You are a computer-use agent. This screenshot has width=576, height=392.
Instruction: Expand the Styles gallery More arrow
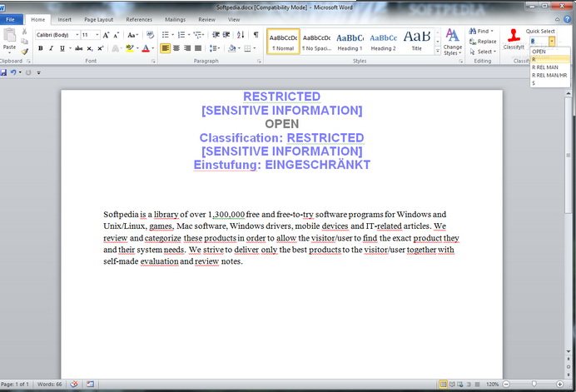click(x=438, y=51)
